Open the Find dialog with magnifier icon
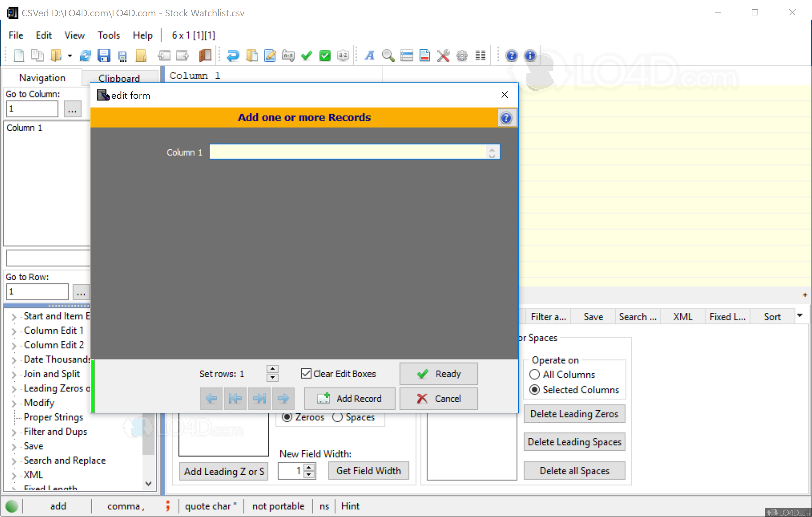812x517 pixels. [x=388, y=55]
